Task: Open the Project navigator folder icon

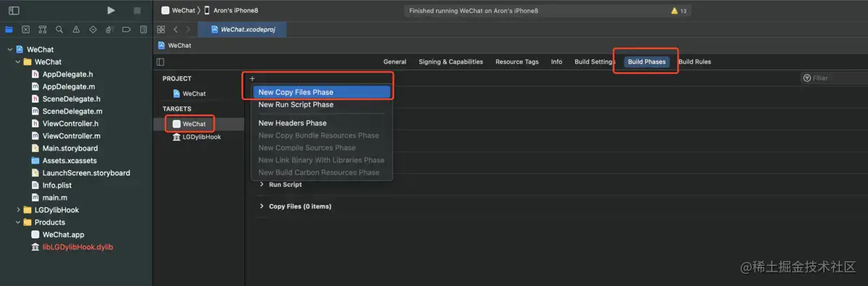Action: 9,30
